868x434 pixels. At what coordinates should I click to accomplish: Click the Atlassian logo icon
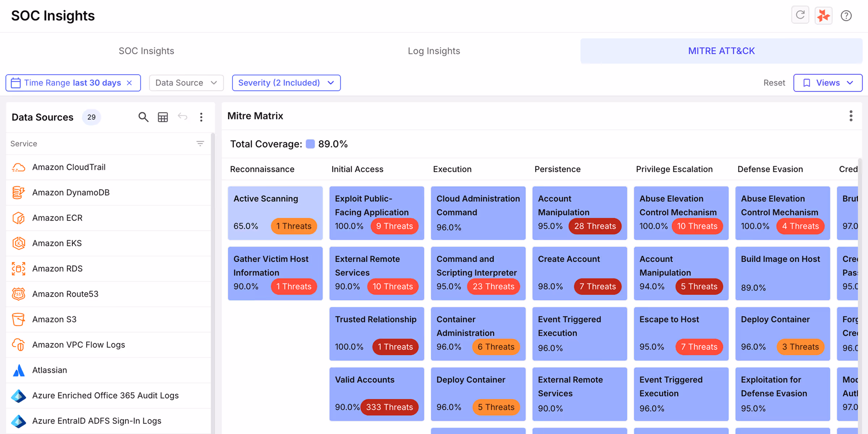point(18,370)
